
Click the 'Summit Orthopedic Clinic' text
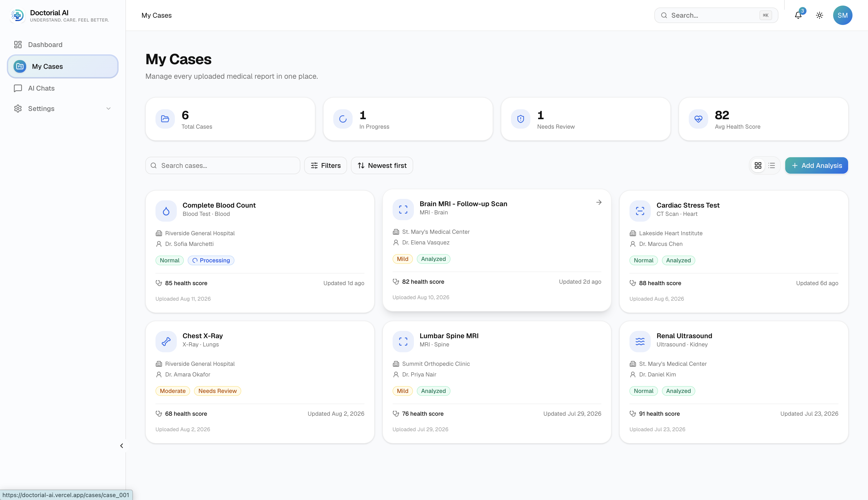pos(436,364)
